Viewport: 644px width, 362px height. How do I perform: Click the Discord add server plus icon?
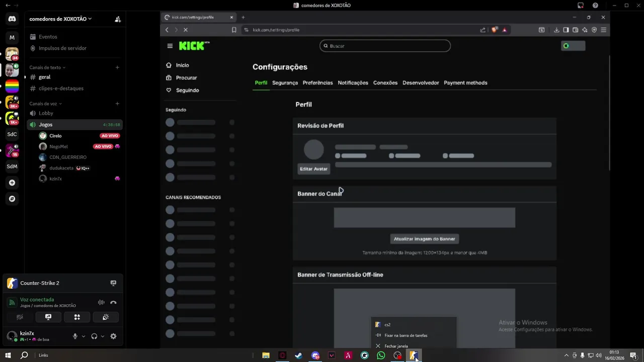click(12, 183)
